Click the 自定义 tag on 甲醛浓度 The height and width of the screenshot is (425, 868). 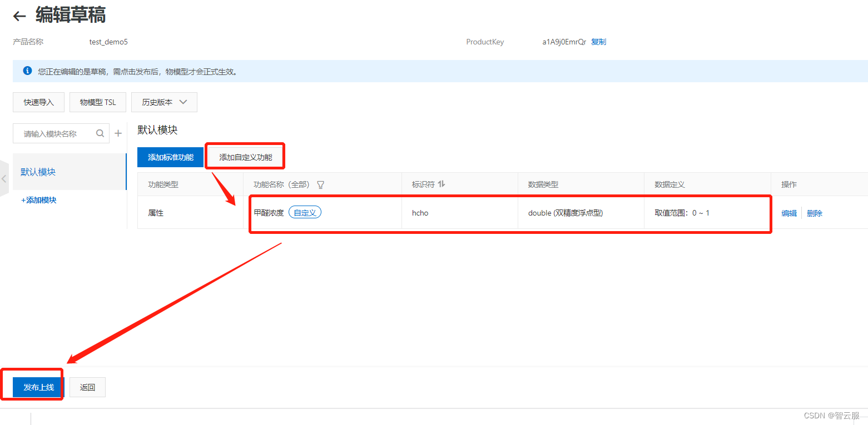point(305,212)
